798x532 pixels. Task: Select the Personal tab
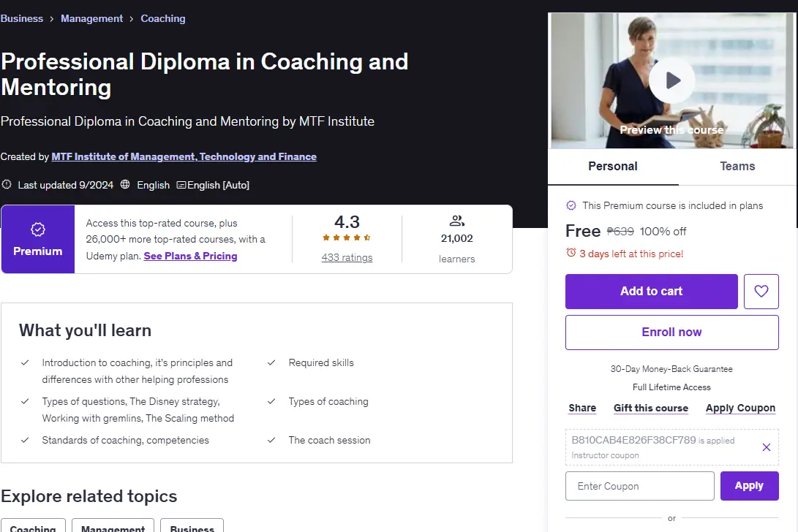point(613,167)
